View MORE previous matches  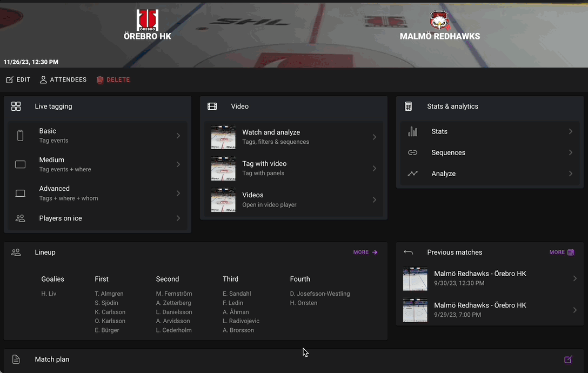click(x=562, y=252)
